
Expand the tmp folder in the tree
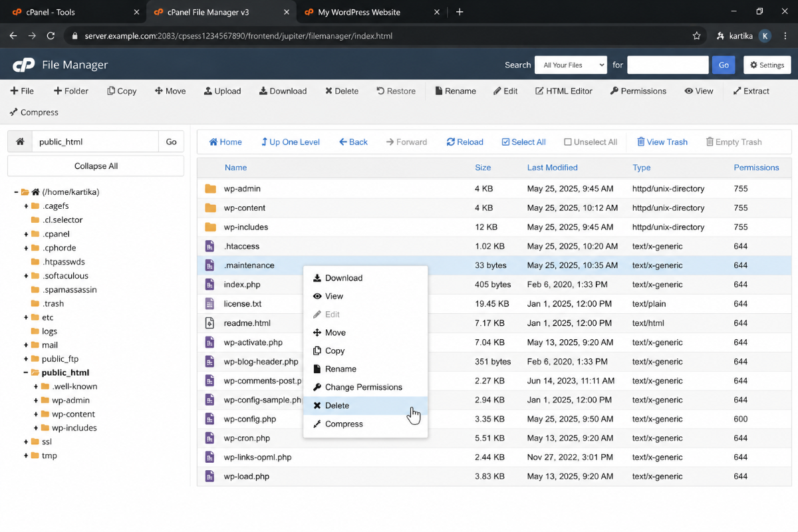click(26, 456)
